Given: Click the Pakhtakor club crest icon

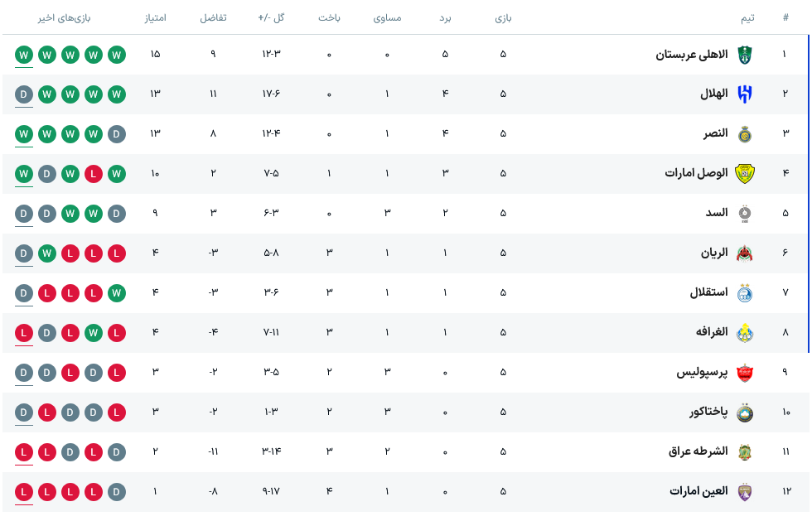Looking at the screenshot, I should [x=745, y=412].
